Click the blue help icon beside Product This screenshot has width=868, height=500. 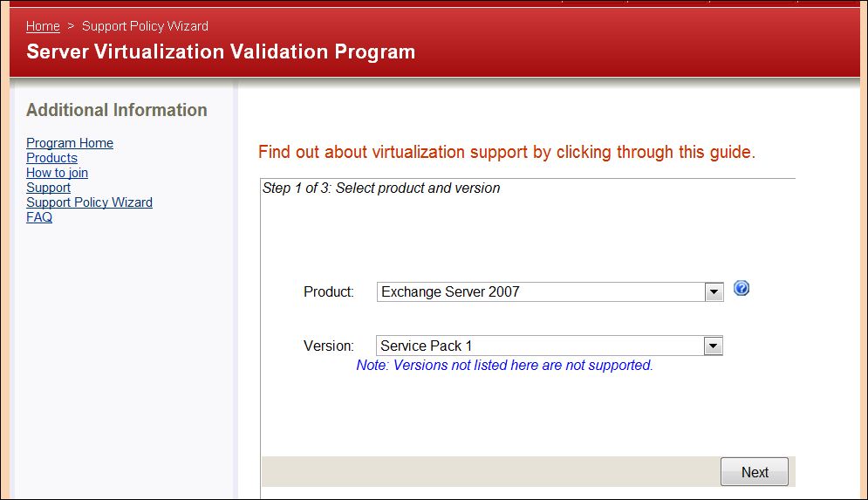[x=742, y=289]
